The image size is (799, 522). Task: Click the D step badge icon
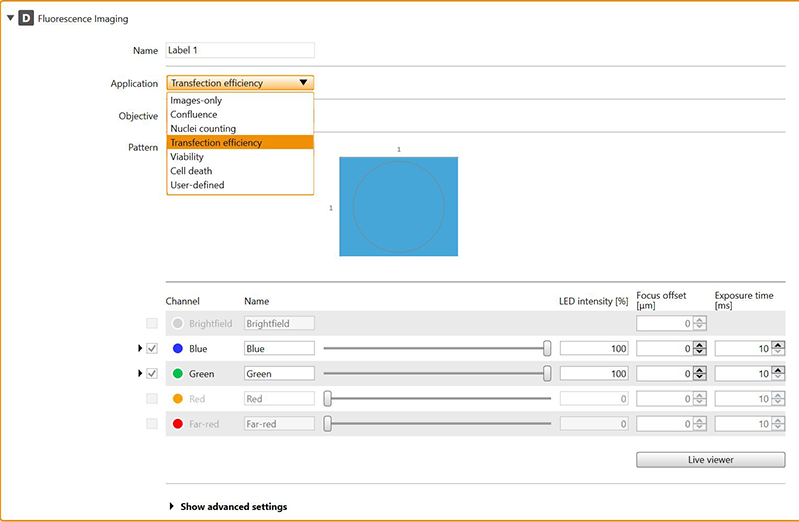[26, 19]
